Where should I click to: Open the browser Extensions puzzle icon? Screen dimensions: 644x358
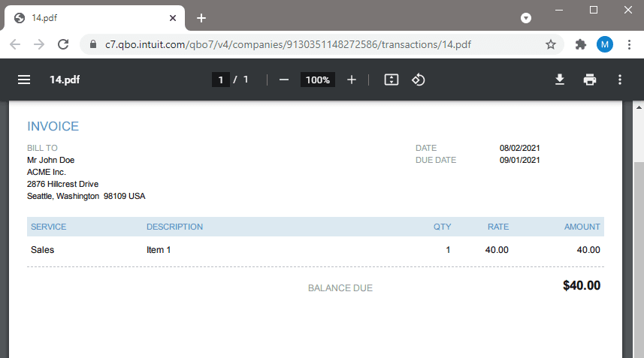580,44
